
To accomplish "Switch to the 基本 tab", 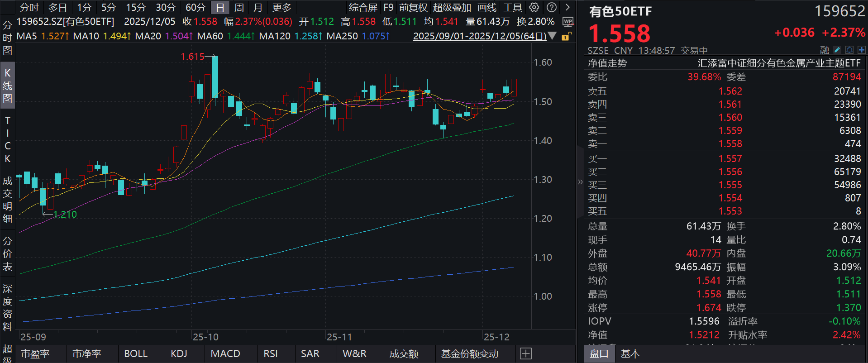I will click(630, 353).
